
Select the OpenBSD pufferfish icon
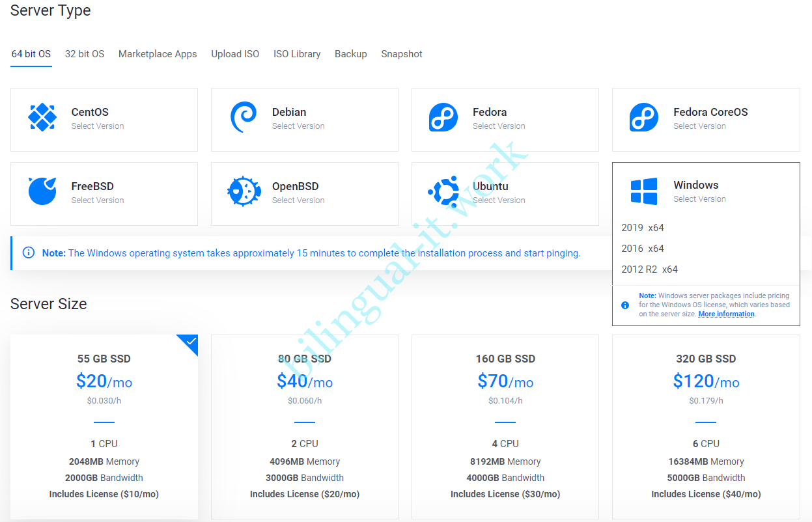pyautogui.click(x=244, y=192)
